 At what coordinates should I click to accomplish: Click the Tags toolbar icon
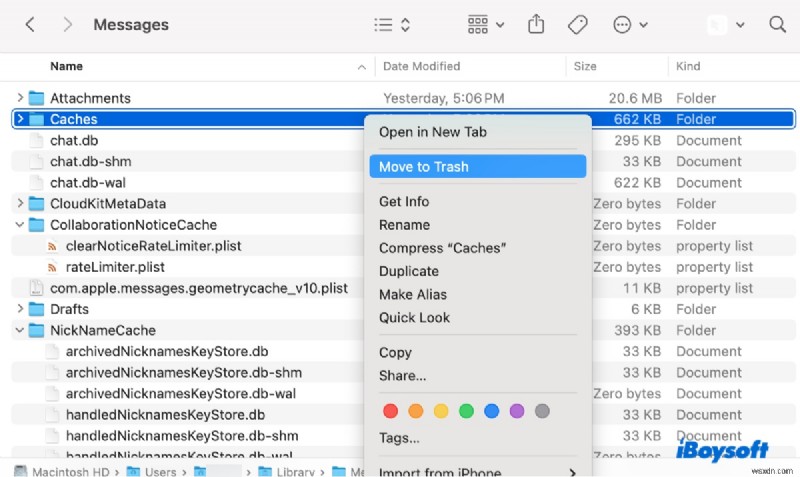click(578, 24)
